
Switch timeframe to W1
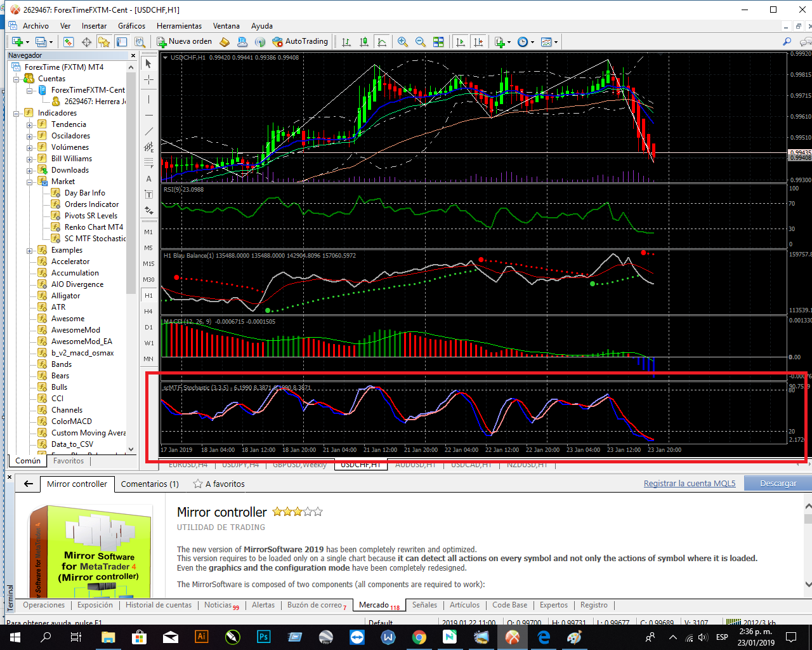[x=148, y=343]
